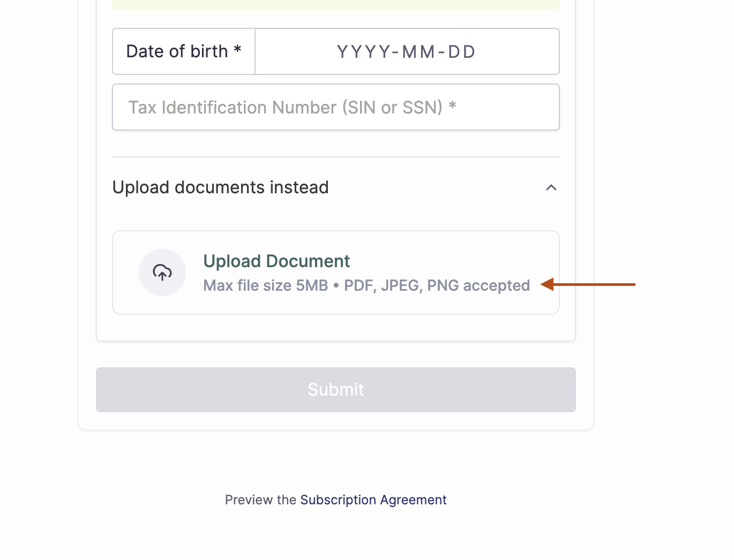Click the divider line above upload section
734x560 pixels.
[336, 157]
